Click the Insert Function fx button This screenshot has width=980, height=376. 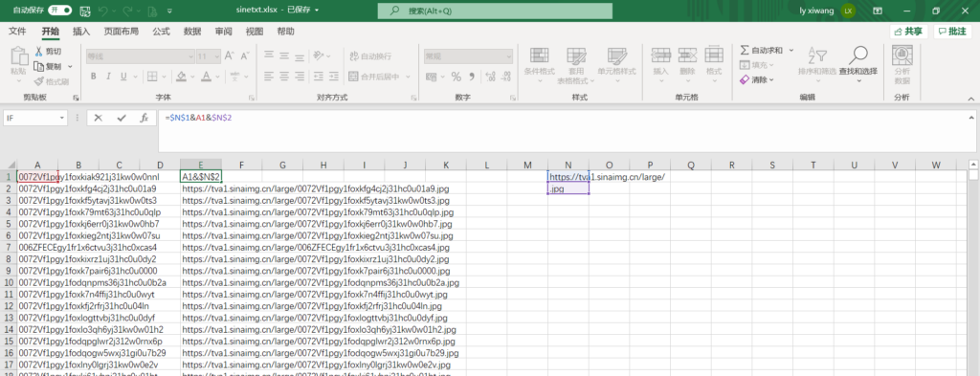144,117
